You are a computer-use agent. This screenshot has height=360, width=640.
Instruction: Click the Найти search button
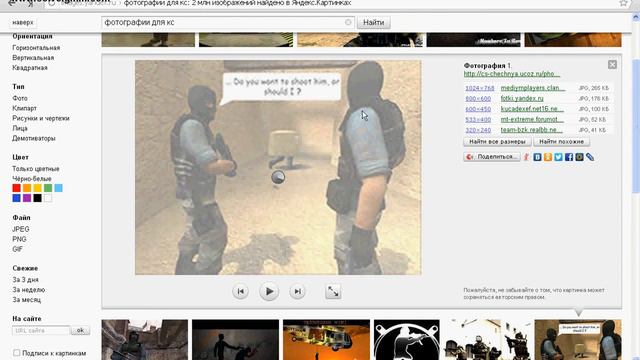373,22
